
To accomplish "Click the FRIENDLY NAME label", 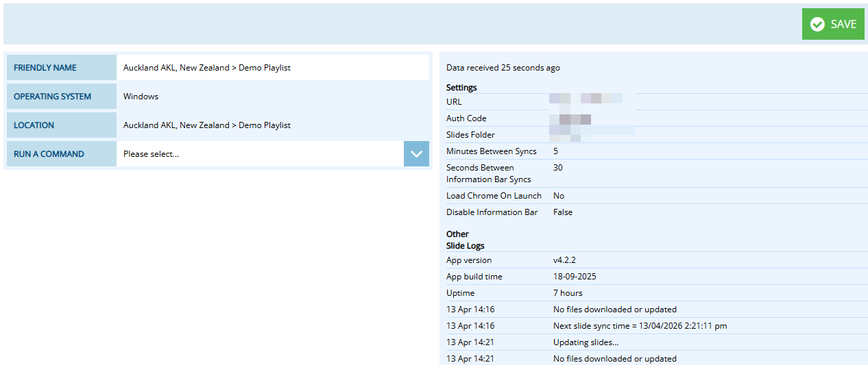I will [45, 68].
